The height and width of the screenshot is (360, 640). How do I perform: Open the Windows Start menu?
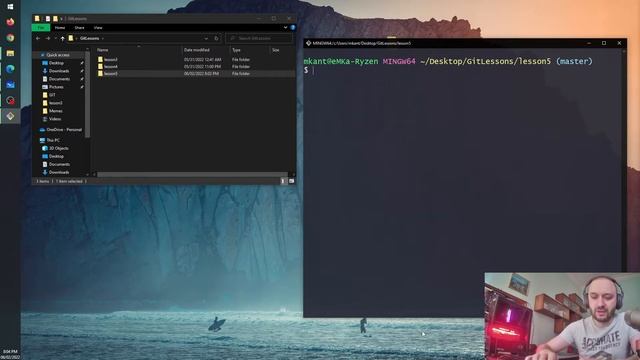(x=10, y=7)
